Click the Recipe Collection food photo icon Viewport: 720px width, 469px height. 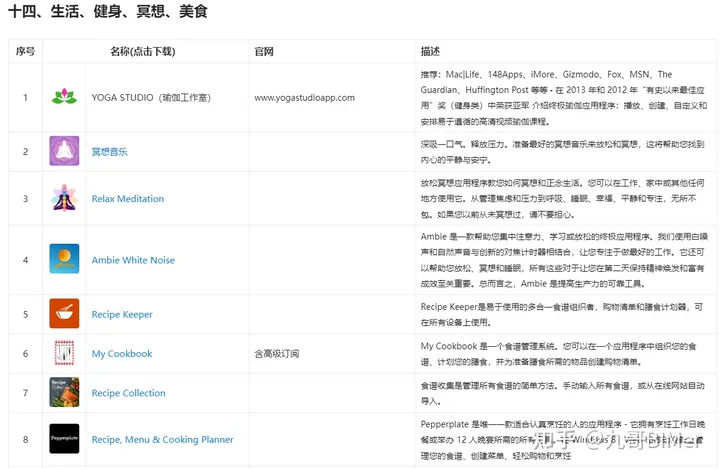click(64, 392)
